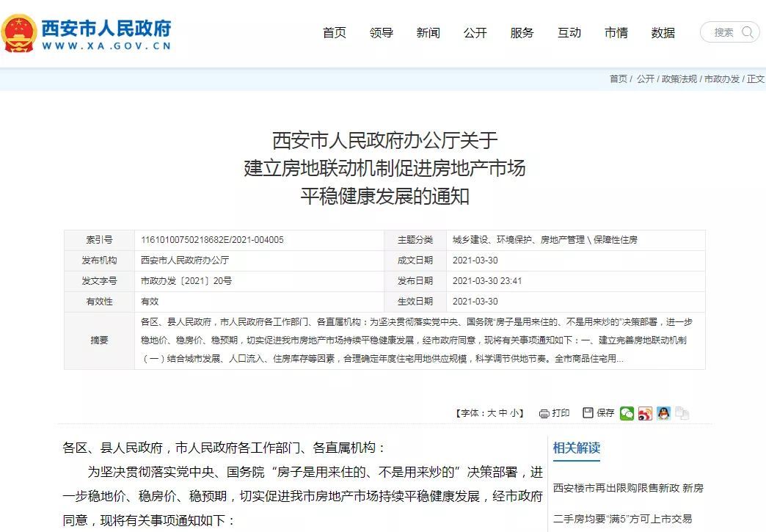Click the Xi'an government emblem logo
766x532 pixels.
coord(17,33)
